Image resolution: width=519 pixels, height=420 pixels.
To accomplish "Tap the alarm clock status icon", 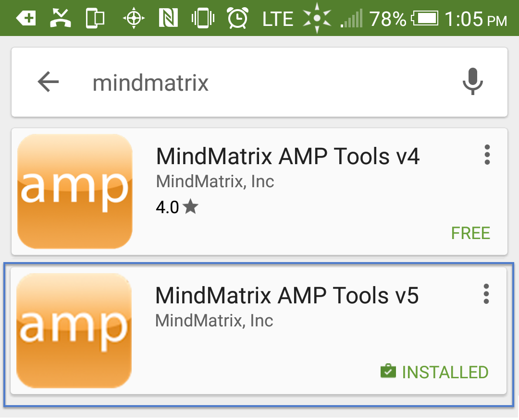I will [x=238, y=19].
